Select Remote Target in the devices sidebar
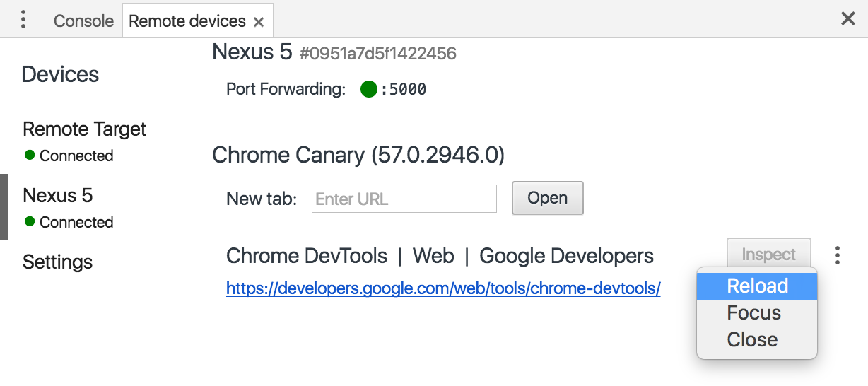Viewport: 868px width, 386px height. (x=84, y=129)
